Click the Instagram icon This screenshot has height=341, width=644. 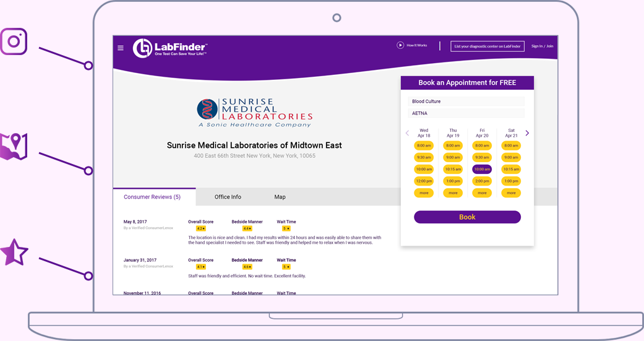(14, 41)
